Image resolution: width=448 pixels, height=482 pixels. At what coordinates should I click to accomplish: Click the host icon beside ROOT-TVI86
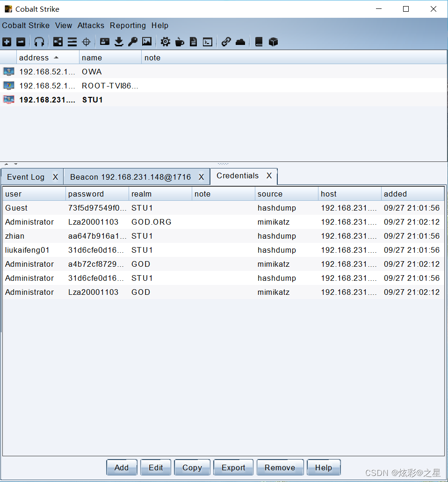(x=8, y=86)
